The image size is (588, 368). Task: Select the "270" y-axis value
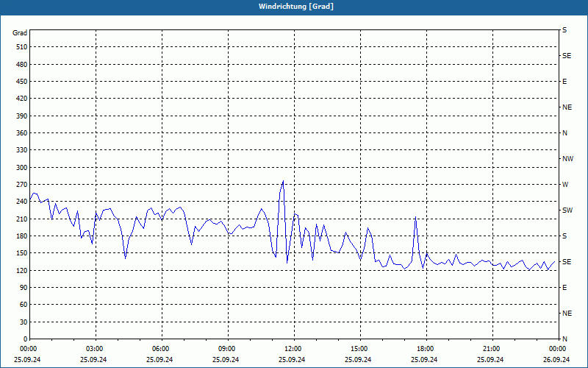tap(22, 185)
